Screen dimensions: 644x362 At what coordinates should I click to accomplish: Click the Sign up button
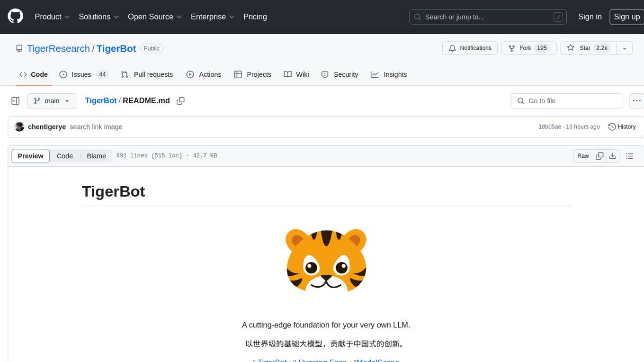(x=626, y=17)
